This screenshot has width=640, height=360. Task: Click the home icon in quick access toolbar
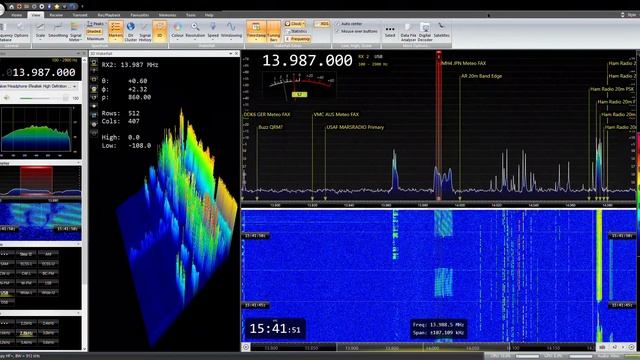tap(11, 7)
